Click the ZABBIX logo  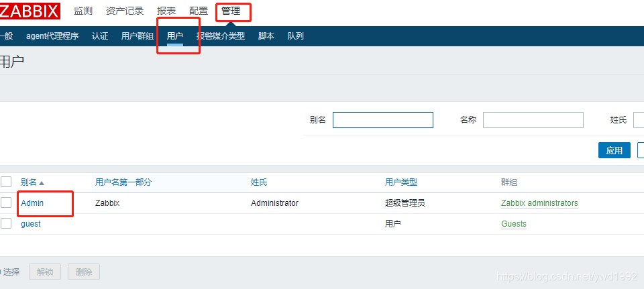point(30,11)
